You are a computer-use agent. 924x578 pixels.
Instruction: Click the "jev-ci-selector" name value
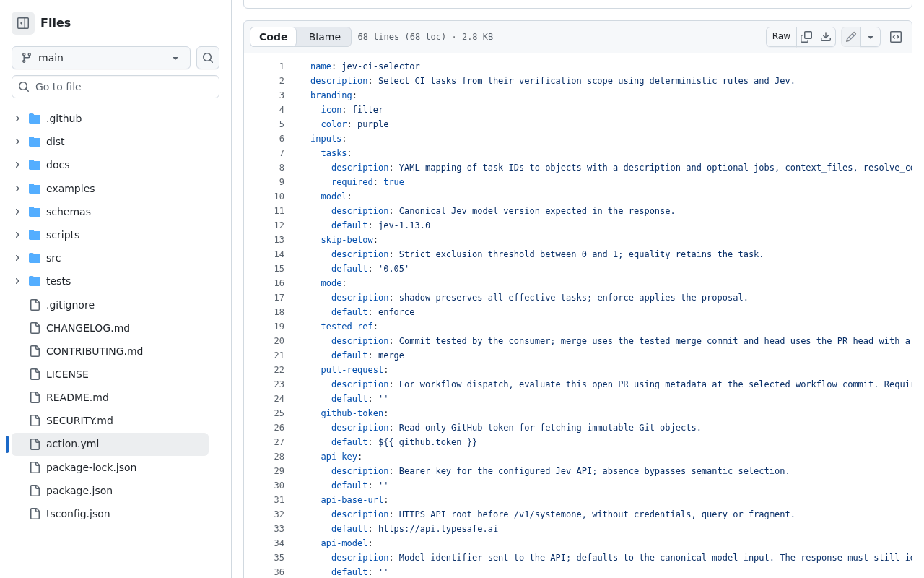[380, 66]
